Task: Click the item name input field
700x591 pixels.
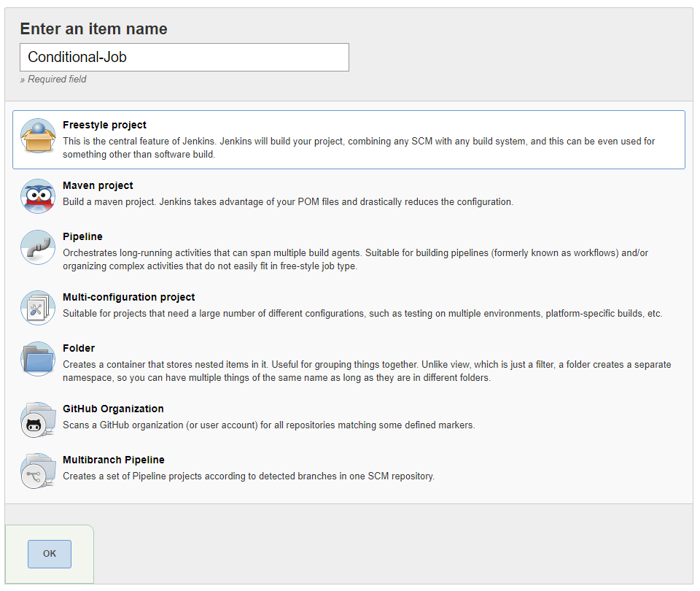Action: (184, 57)
